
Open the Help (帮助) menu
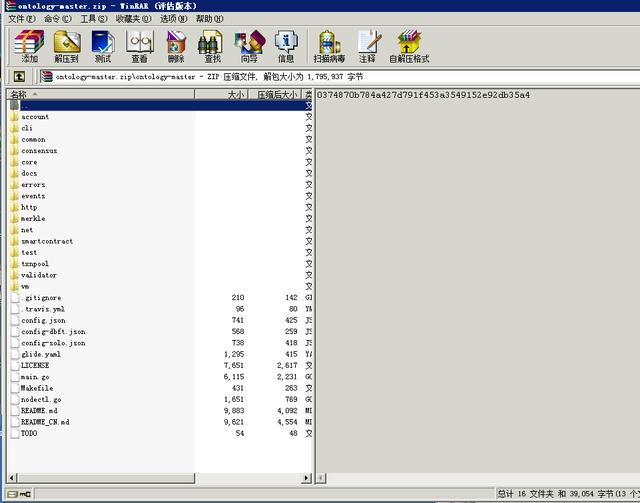pyautogui.click(x=209, y=19)
